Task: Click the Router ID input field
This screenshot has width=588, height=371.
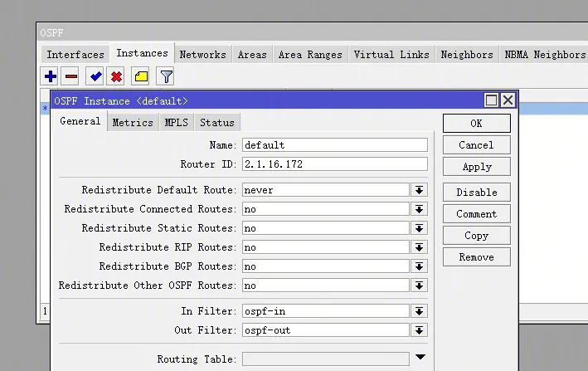Action: click(334, 164)
